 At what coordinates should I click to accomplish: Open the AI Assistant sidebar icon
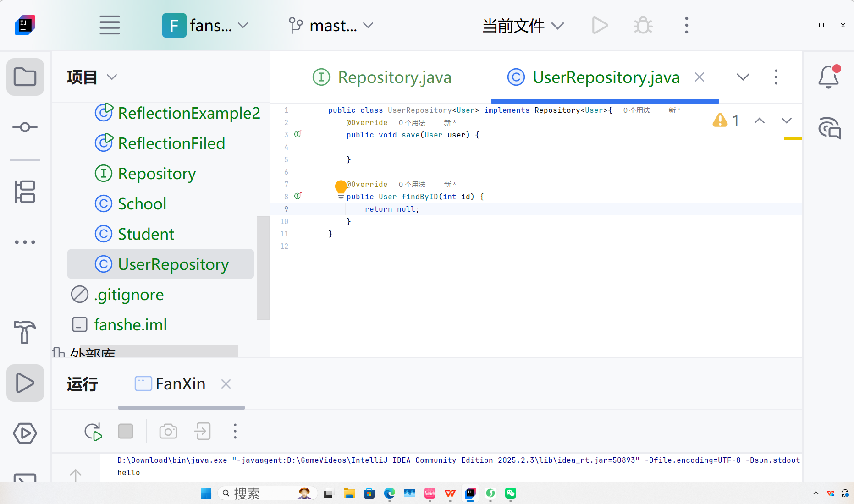828,129
